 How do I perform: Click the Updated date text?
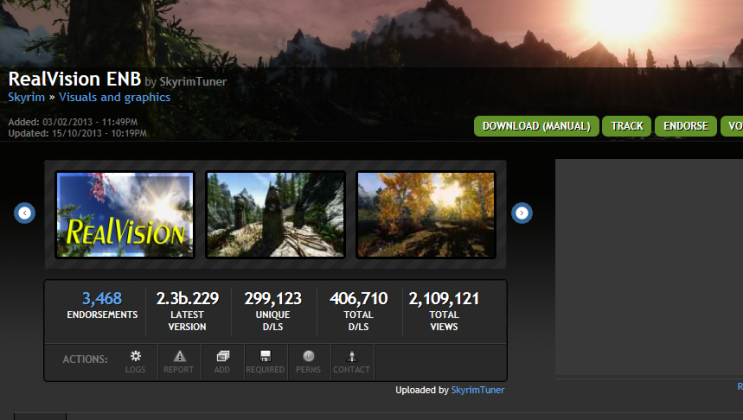pos(77,133)
